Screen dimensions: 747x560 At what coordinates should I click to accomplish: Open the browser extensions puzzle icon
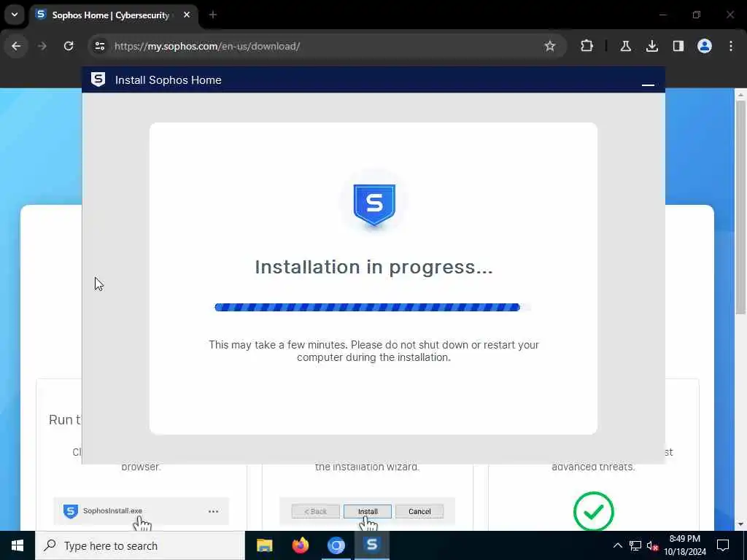click(x=587, y=46)
